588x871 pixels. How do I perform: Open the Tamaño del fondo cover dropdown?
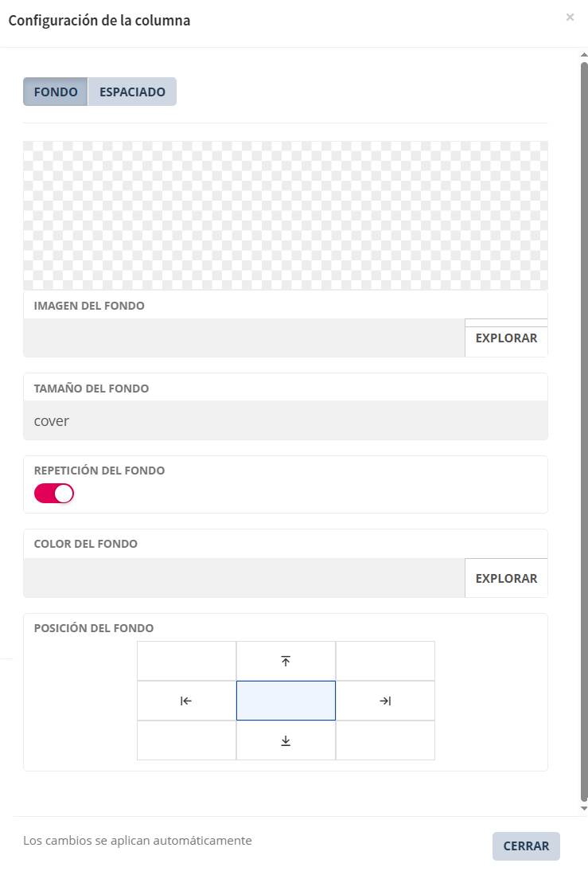286,420
